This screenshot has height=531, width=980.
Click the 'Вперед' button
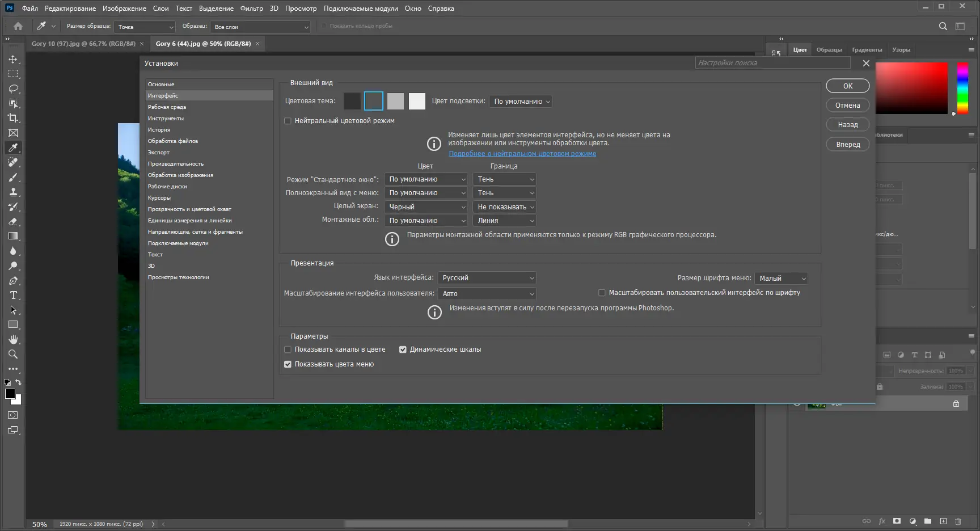click(848, 145)
